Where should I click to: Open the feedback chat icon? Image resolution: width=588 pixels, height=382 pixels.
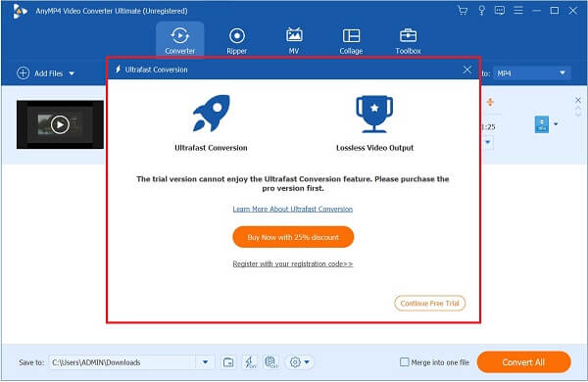click(x=500, y=11)
